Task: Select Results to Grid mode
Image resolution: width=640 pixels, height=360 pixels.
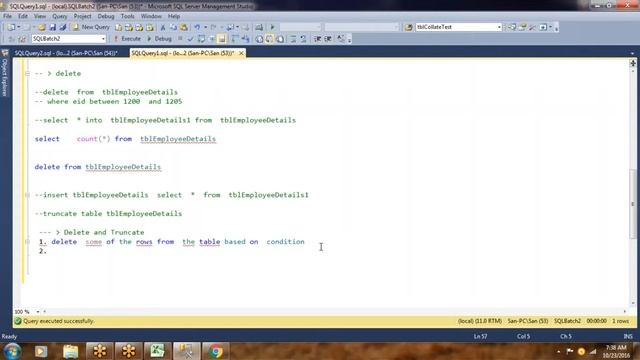Action: pyautogui.click(x=269, y=39)
